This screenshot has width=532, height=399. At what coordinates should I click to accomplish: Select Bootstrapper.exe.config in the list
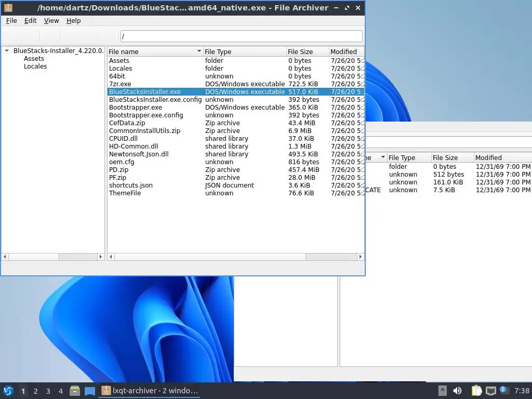coord(236,115)
